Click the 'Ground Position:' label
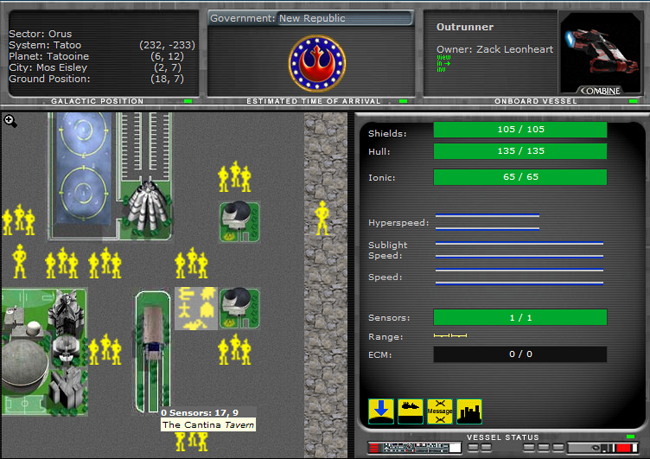 coord(49,78)
